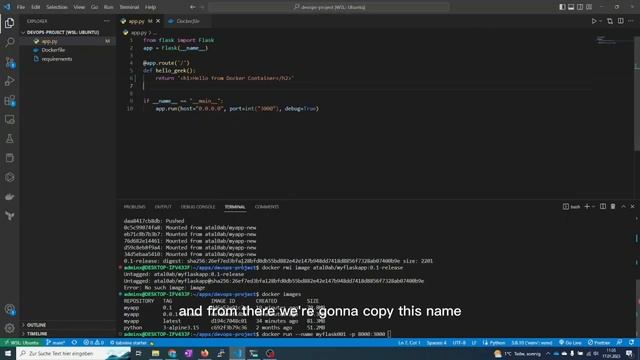Click the Go Live status bar button
Image resolution: width=640 pixels, height=360 pixels.
[570, 342]
